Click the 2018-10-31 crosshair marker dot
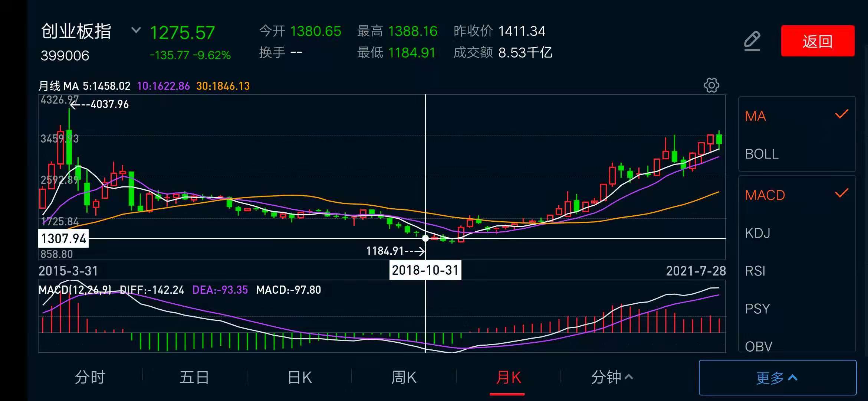Screen dimensions: 868x401 [425, 238]
